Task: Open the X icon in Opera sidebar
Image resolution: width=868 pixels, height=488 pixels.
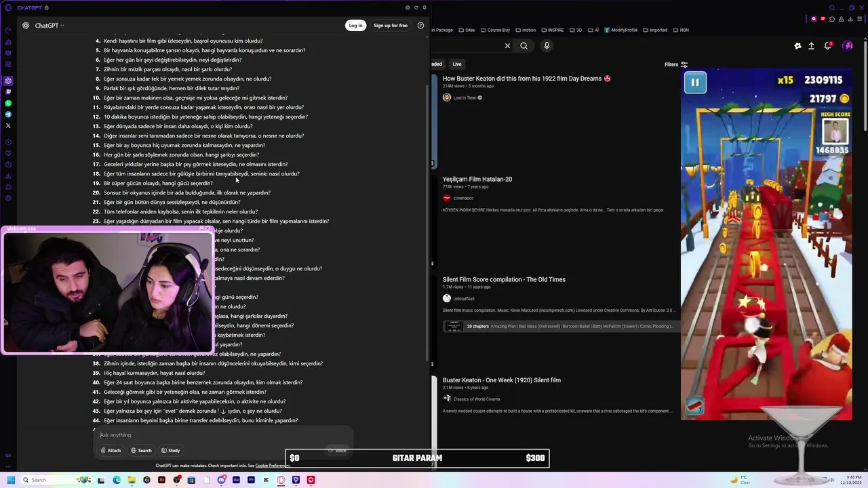Action: (8, 125)
